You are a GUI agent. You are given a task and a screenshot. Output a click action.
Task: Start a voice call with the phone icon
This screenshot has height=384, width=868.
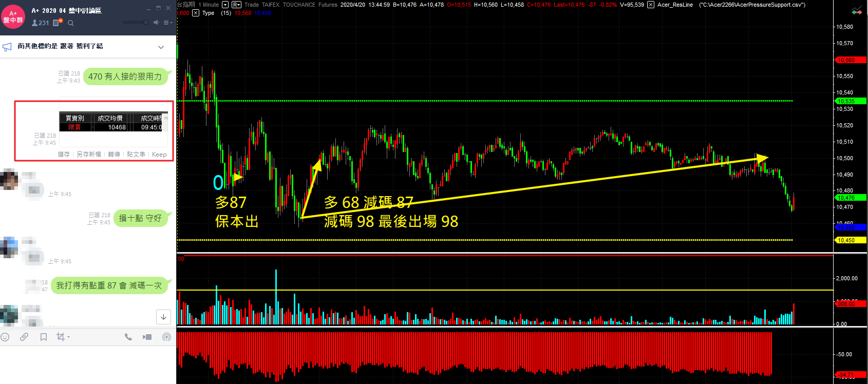[128, 337]
